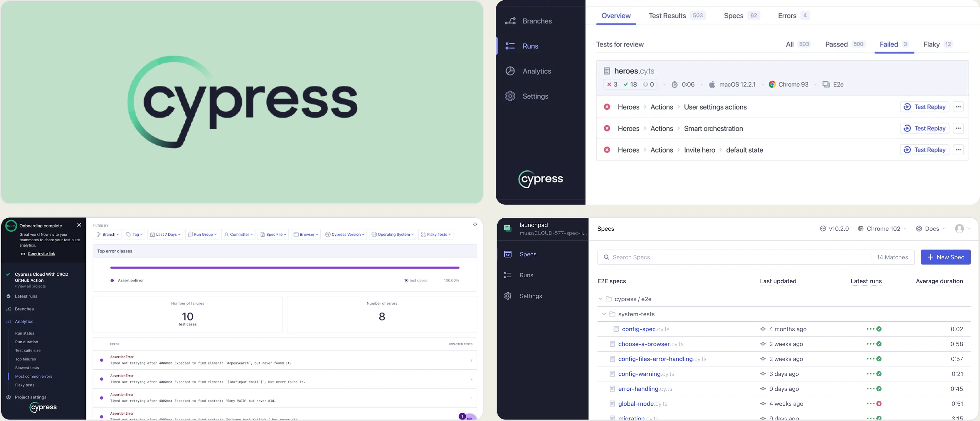980x421 pixels.
Task: Open more options for Invite hero row
Action: pyautogui.click(x=958, y=150)
